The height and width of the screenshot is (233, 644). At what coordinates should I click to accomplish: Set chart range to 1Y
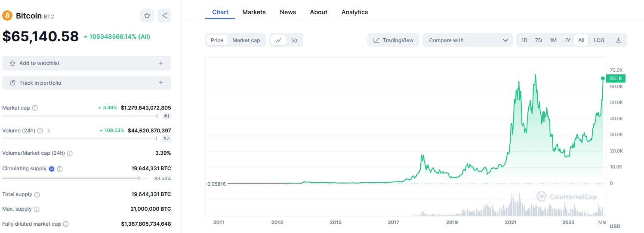[567, 40]
